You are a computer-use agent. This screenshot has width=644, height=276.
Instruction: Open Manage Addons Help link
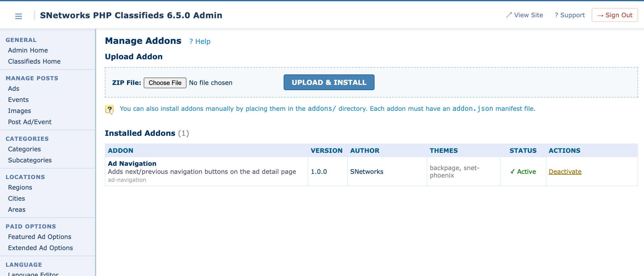(x=200, y=41)
